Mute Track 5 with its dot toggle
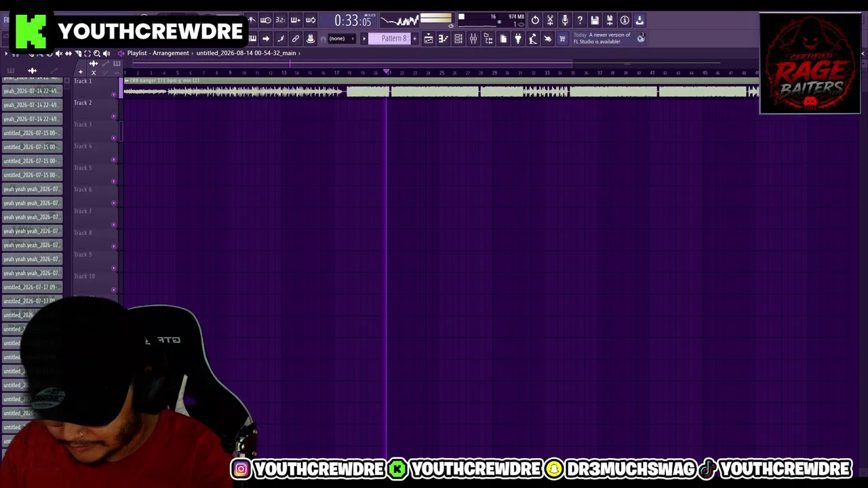The width and height of the screenshot is (868, 488). pyautogui.click(x=114, y=181)
